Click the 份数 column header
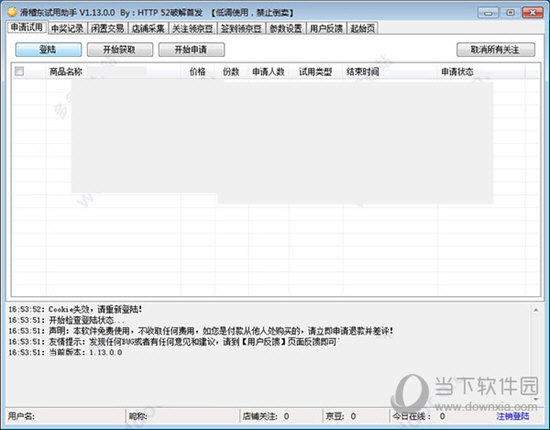550x430 pixels. point(231,72)
